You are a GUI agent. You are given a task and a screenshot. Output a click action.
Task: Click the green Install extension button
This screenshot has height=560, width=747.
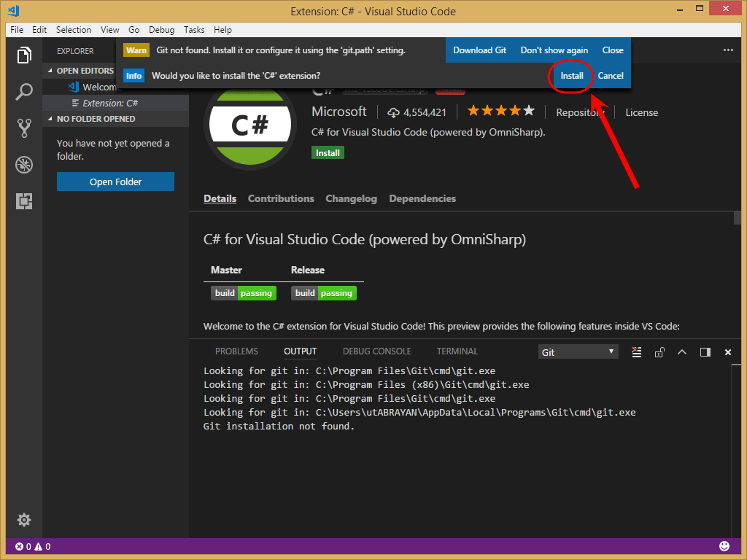tap(328, 153)
